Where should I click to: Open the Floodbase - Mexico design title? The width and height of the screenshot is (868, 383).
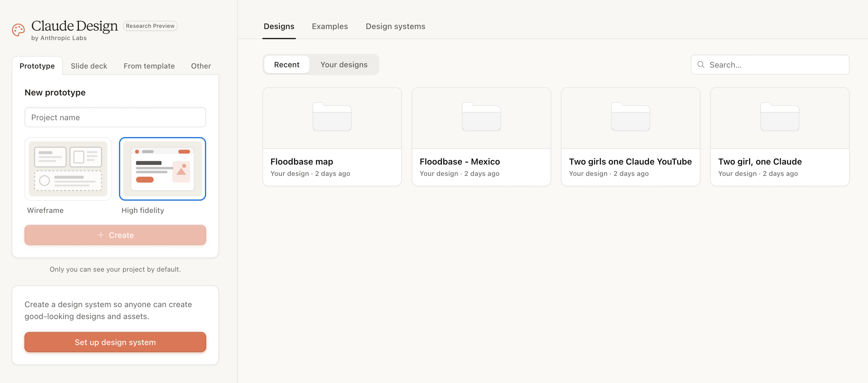click(460, 162)
